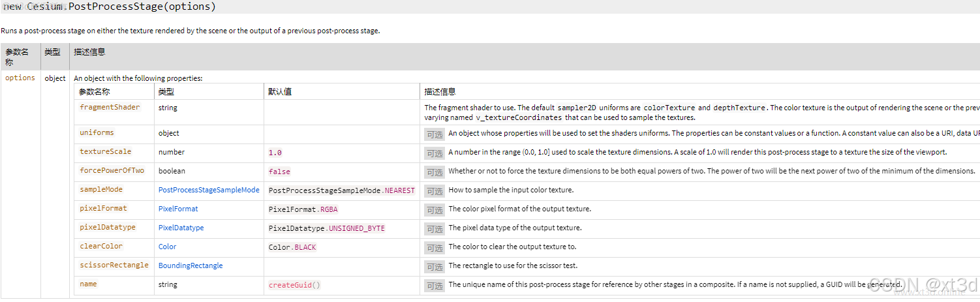Click the 可选 badge in textureScale row
This screenshot has width=980, height=302.
click(435, 153)
